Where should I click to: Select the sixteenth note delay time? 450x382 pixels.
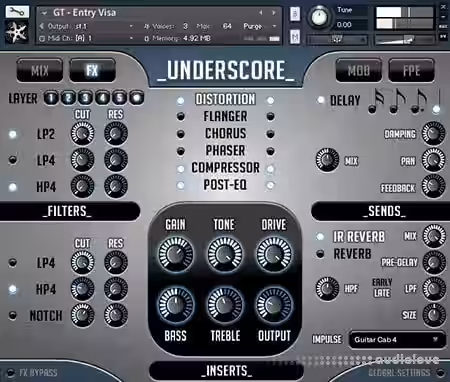376,101
